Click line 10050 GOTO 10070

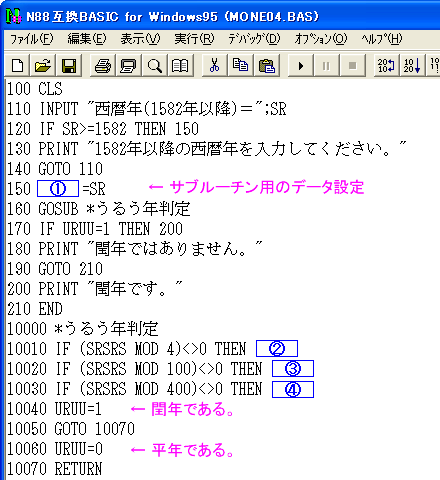tap(71, 429)
